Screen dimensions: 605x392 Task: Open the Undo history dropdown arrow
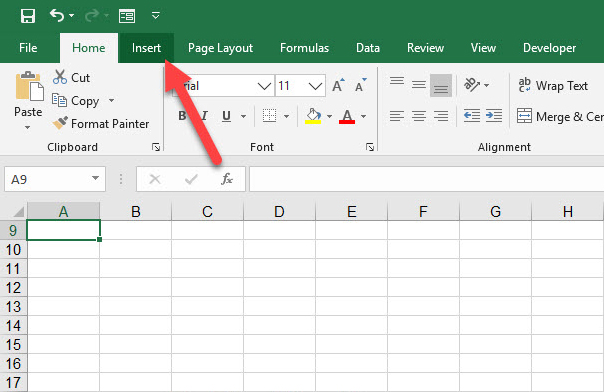72,16
